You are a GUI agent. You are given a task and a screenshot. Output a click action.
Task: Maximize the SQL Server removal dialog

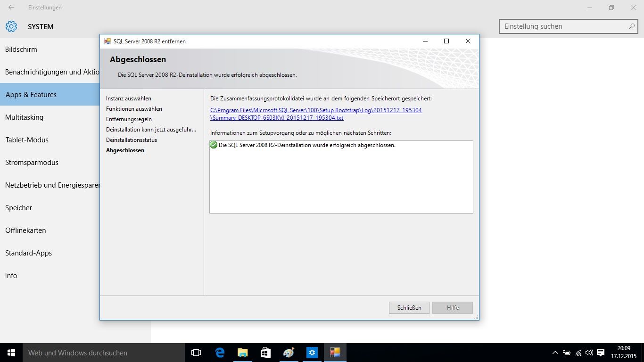point(446,41)
